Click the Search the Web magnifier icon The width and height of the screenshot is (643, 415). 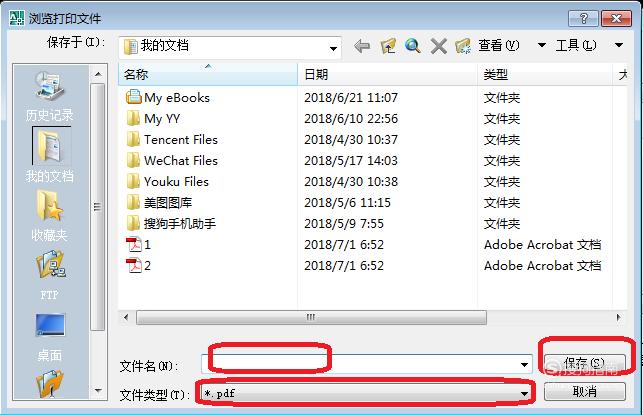coord(413,46)
